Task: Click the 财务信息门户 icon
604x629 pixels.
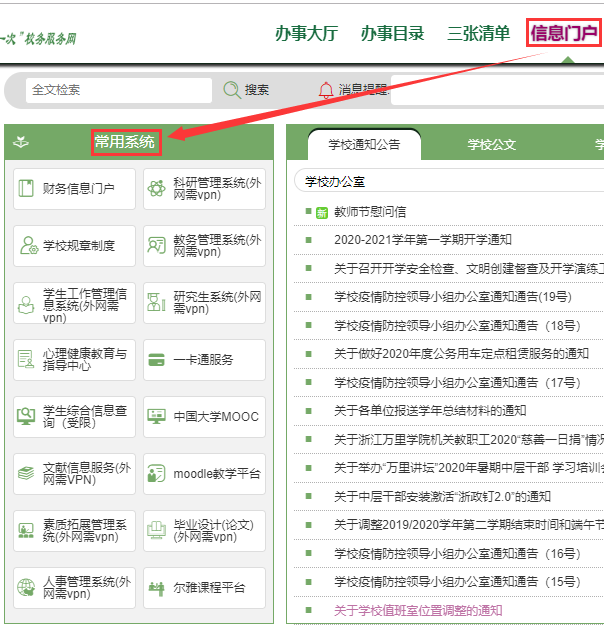Action: pos(27,189)
